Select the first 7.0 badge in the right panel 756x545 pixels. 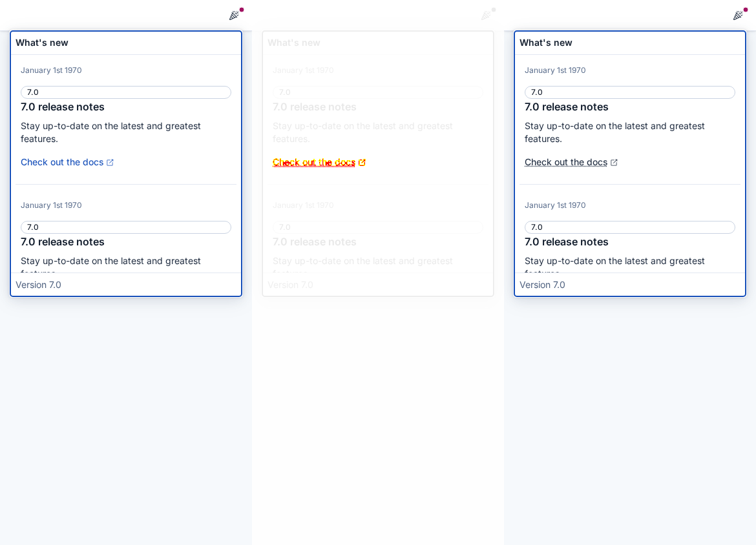(x=630, y=92)
